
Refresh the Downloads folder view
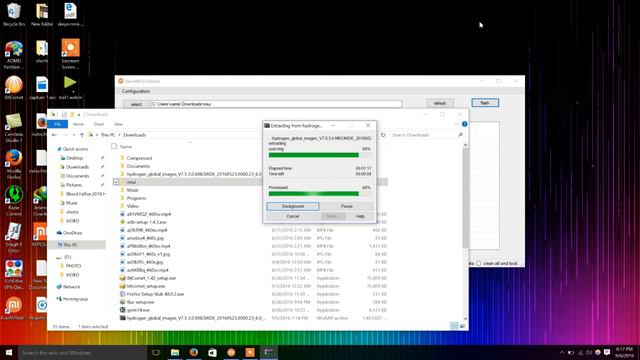click(383, 135)
